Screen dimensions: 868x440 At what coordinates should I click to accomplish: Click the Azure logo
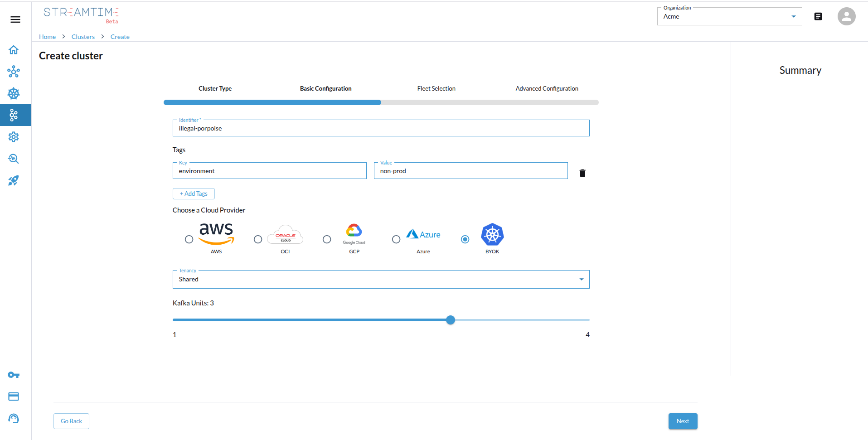pos(423,234)
